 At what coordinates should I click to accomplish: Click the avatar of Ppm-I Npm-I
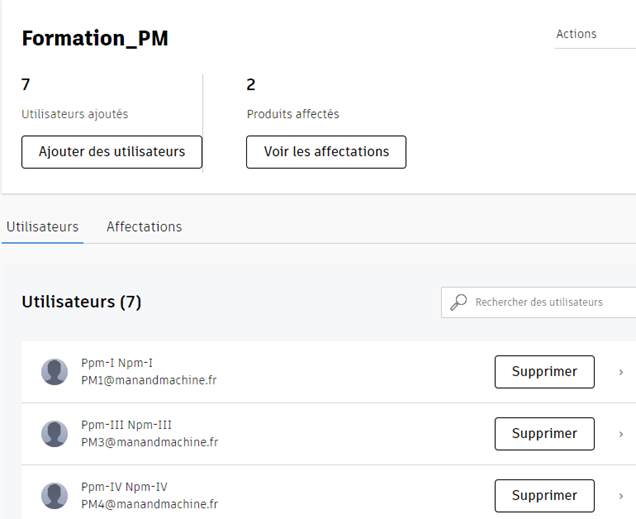click(x=54, y=372)
